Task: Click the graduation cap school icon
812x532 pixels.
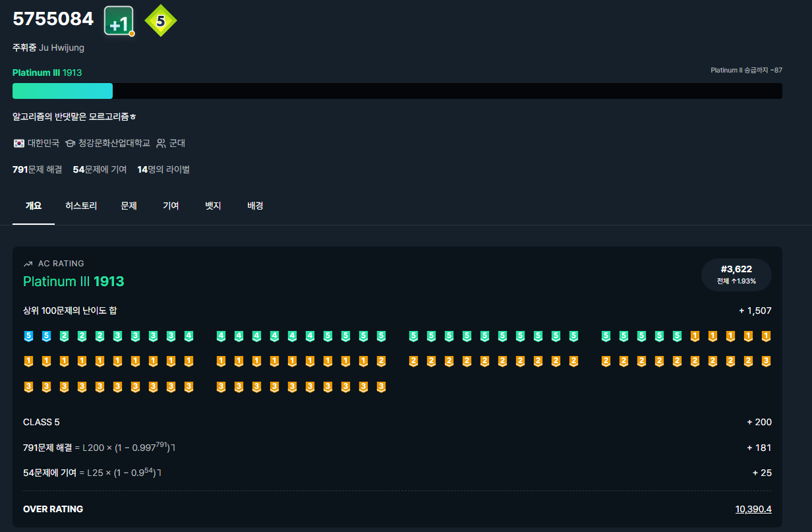Action: [70, 143]
